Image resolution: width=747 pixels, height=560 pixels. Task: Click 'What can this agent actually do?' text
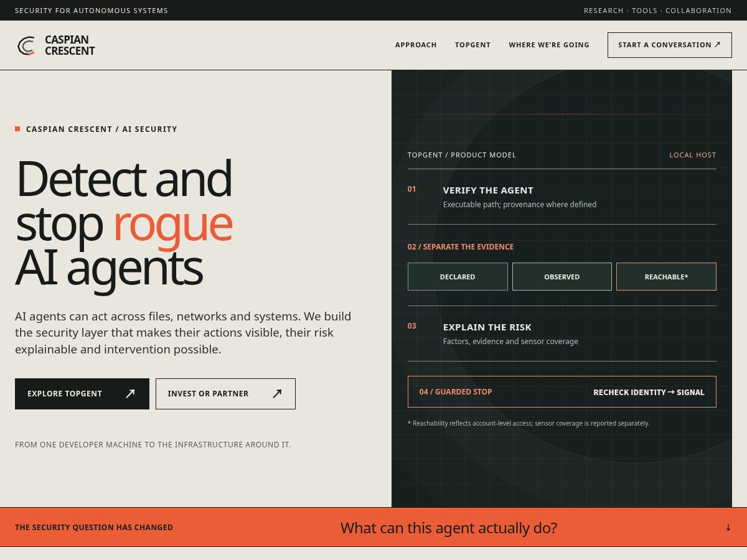(x=449, y=528)
